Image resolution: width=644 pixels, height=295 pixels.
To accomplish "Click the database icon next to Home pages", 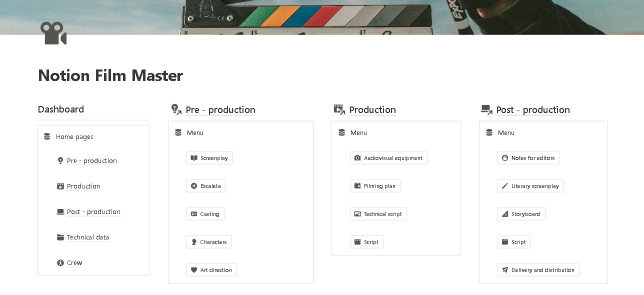I will 47,136.
